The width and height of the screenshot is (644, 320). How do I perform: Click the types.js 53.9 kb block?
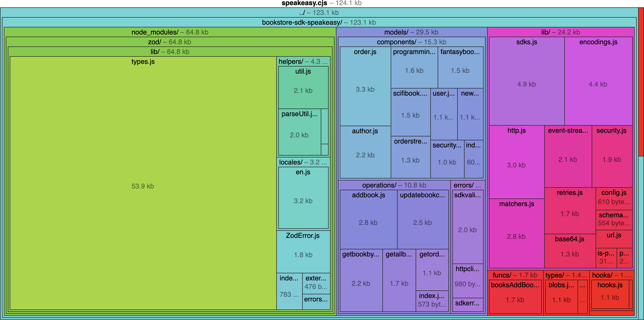[x=143, y=186]
